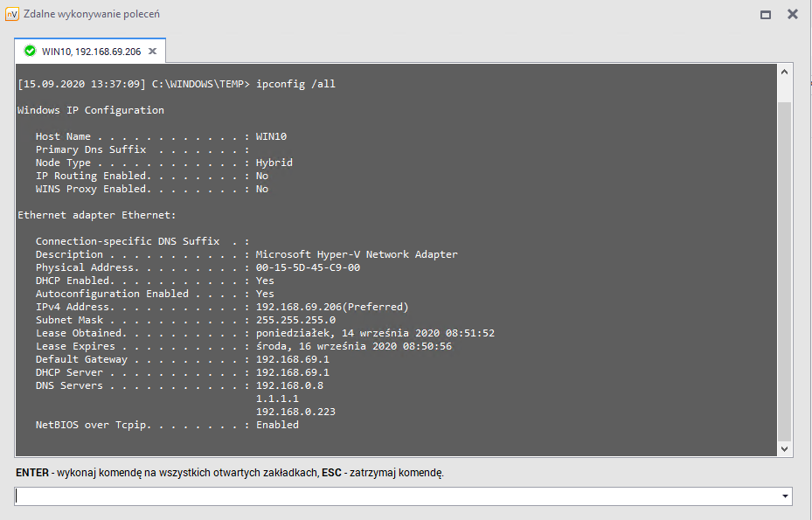Click the IPv4 Address value 192.168.69.206(Preferred)

(x=331, y=307)
